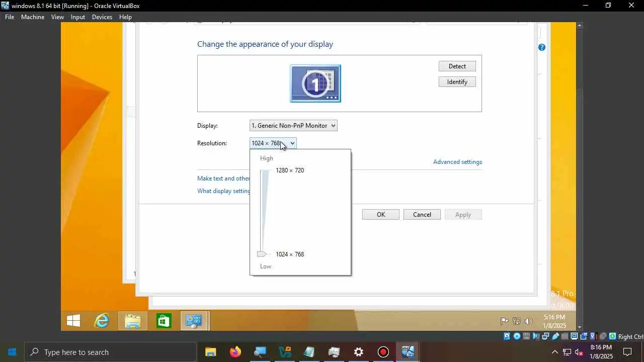Click the VirtualBox icon on host taskbar
This screenshot has height=362, width=644.
click(408, 352)
